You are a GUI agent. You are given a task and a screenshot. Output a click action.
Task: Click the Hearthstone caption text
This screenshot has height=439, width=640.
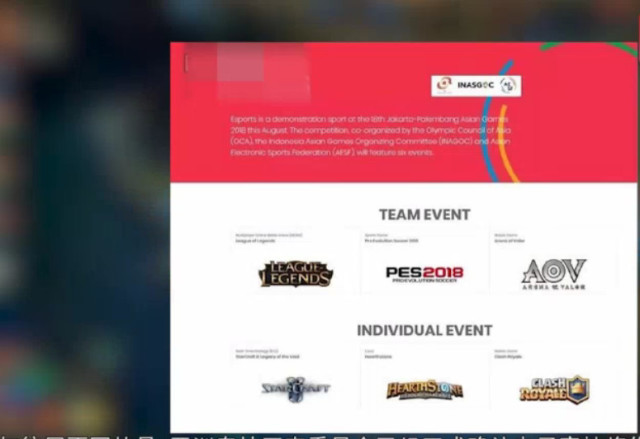click(378, 357)
